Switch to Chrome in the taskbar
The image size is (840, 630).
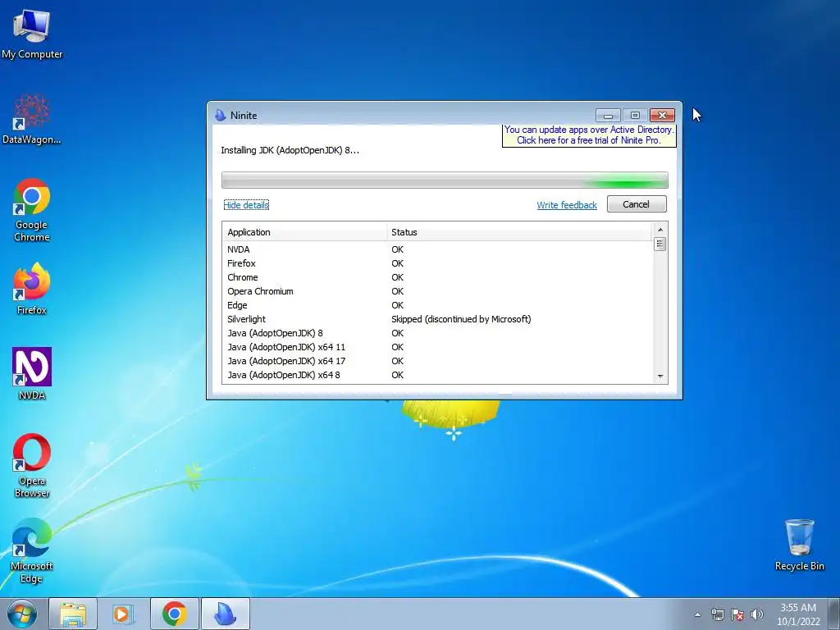click(x=174, y=614)
